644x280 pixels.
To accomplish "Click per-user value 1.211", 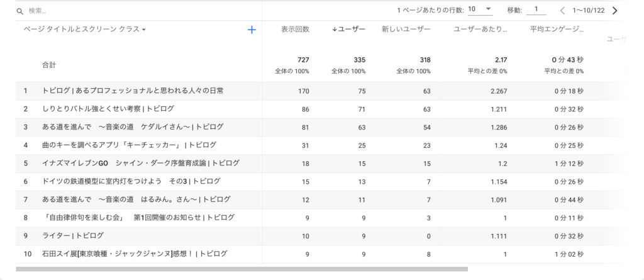I will 499,109.
